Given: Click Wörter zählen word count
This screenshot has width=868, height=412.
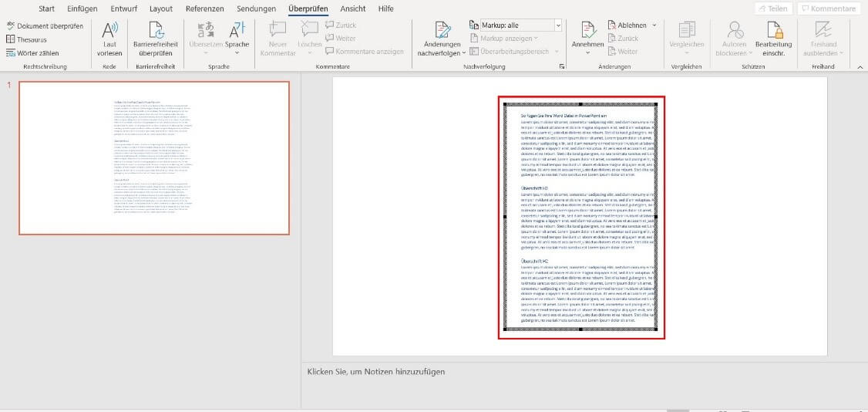Looking at the screenshot, I should [32, 53].
